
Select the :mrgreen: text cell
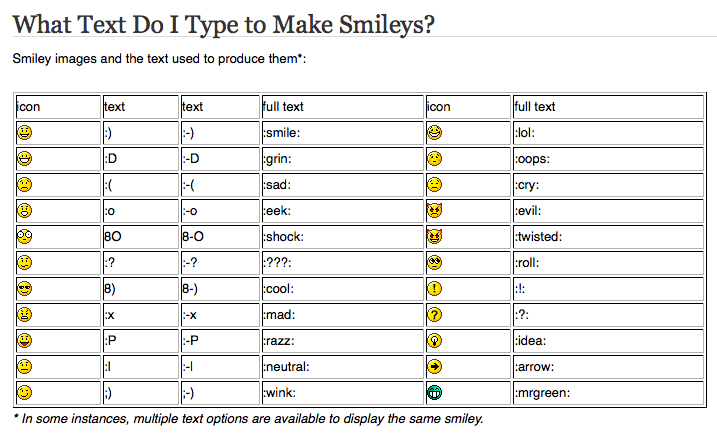(608, 393)
